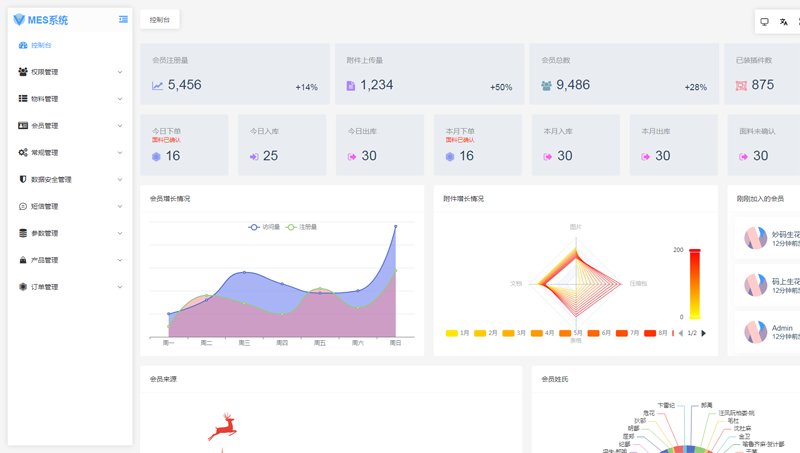
Task: Click sign-in icon in 今日入库 card
Action: (x=254, y=157)
